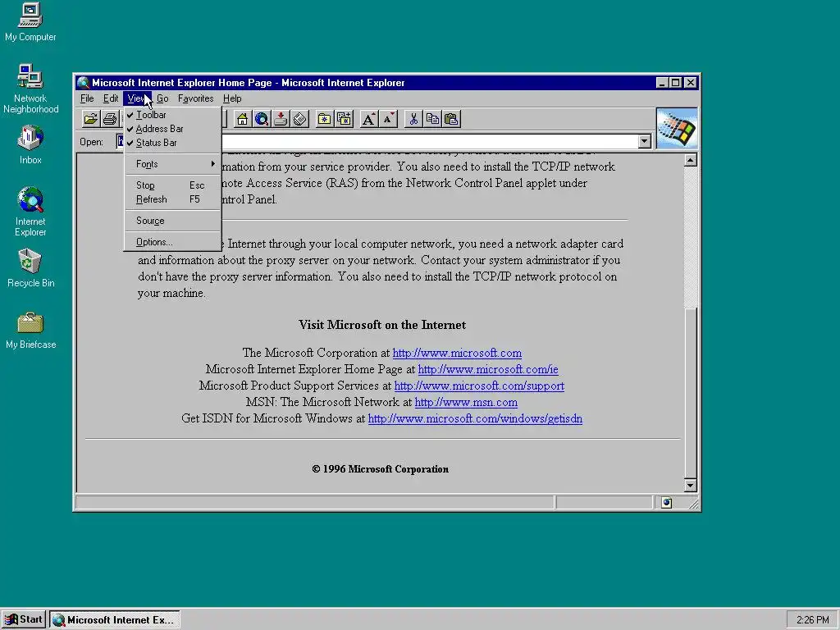Viewport: 840px width, 630px height.
Task: Click the scroll down arrow of the page
Action: (691, 486)
